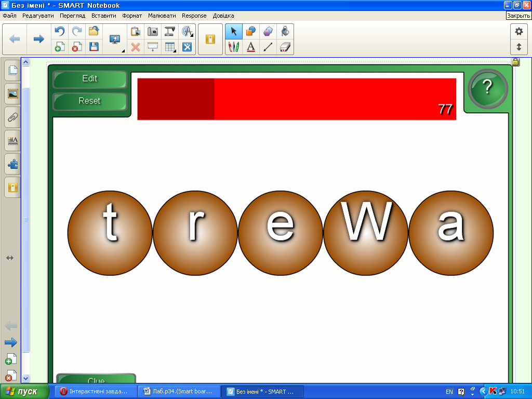Select the Lines tool
The image size is (532, 399).
[x=268, y=47]
